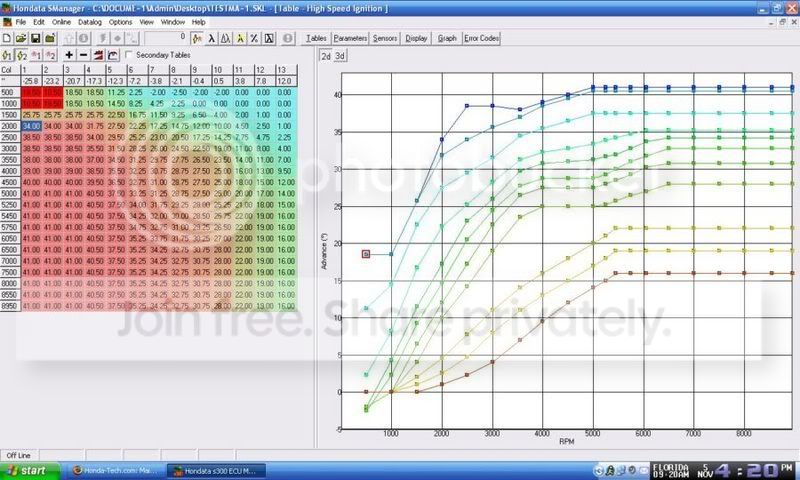Click the Windows start button
Image resolution: width=800 pixels, height=480 pixels.
coord(29,469)
